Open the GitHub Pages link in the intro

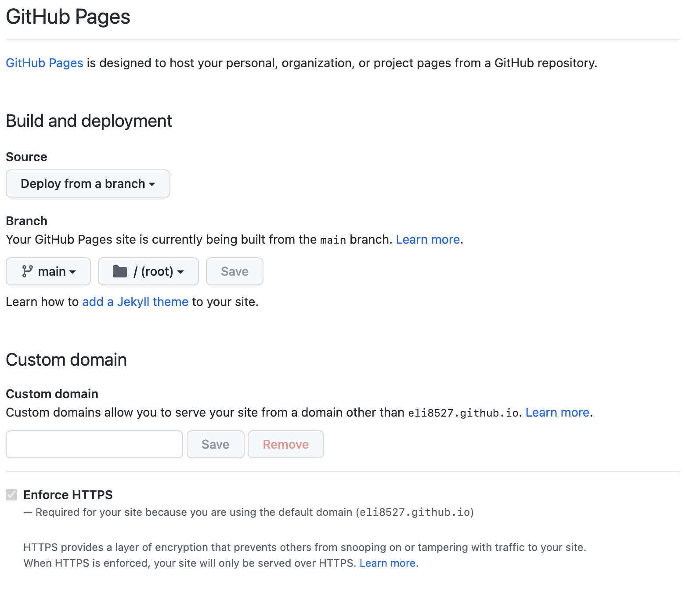coord(44,63)
